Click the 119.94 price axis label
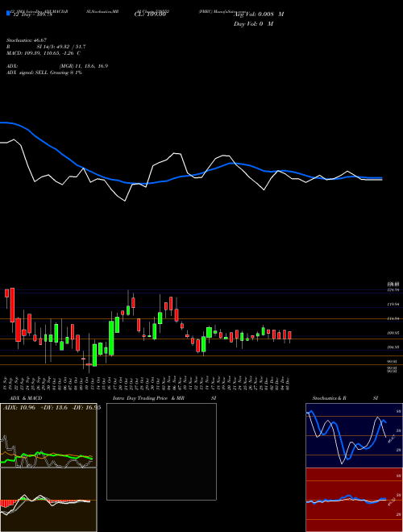 (393, 305)
